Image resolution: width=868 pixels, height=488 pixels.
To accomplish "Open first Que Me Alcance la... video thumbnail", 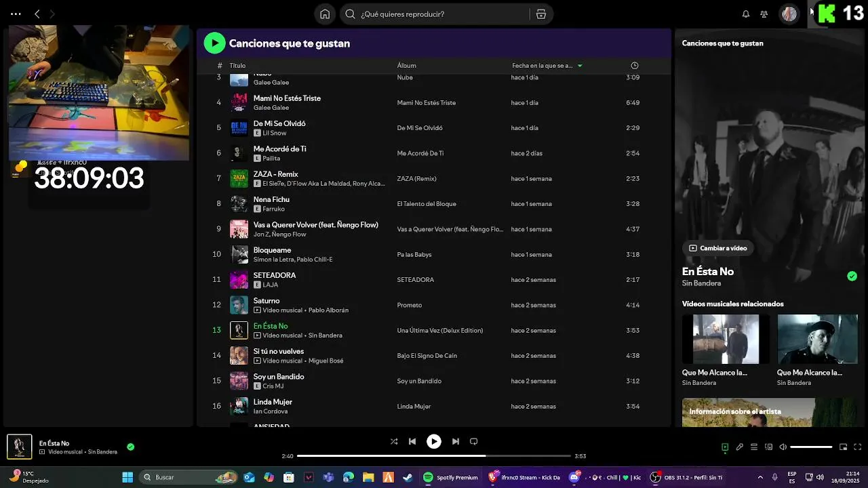I will (726, 339).
